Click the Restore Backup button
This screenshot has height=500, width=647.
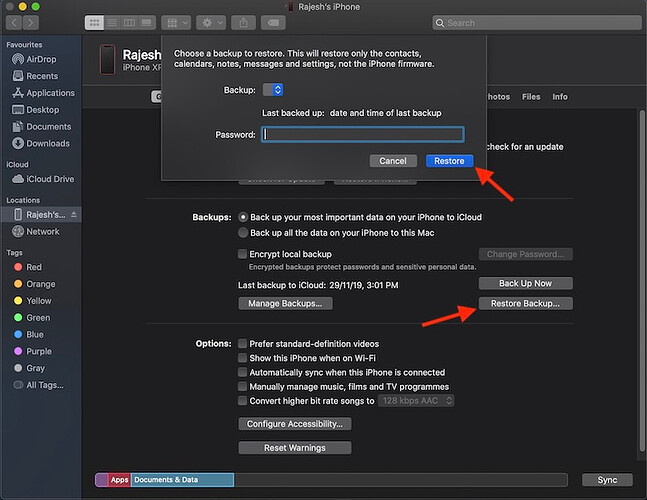[525, 303]
